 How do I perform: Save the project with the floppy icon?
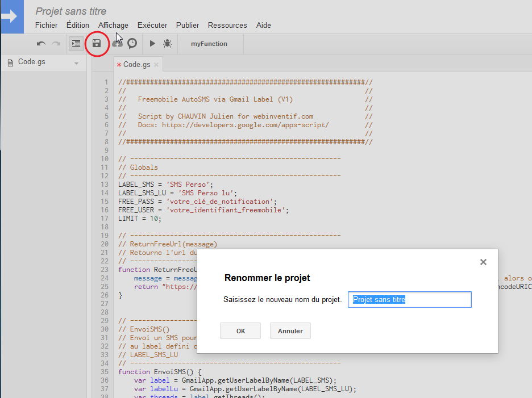click(97, 43)
